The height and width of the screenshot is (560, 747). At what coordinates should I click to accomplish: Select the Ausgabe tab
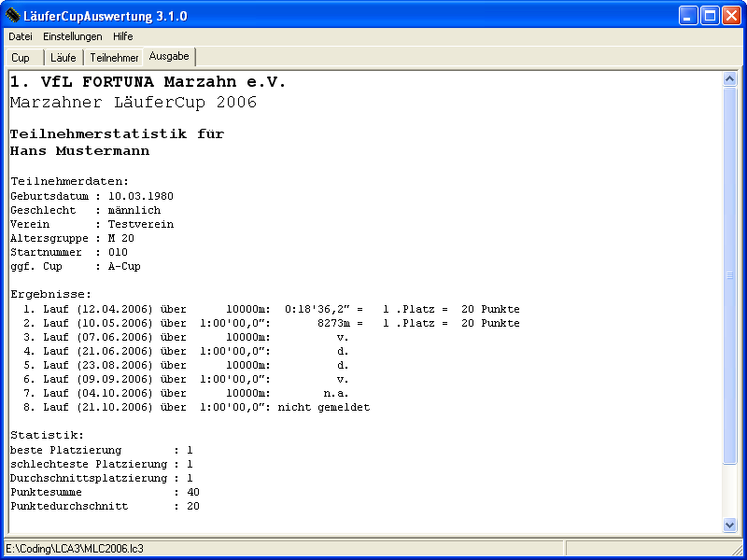tap(169, 56)
